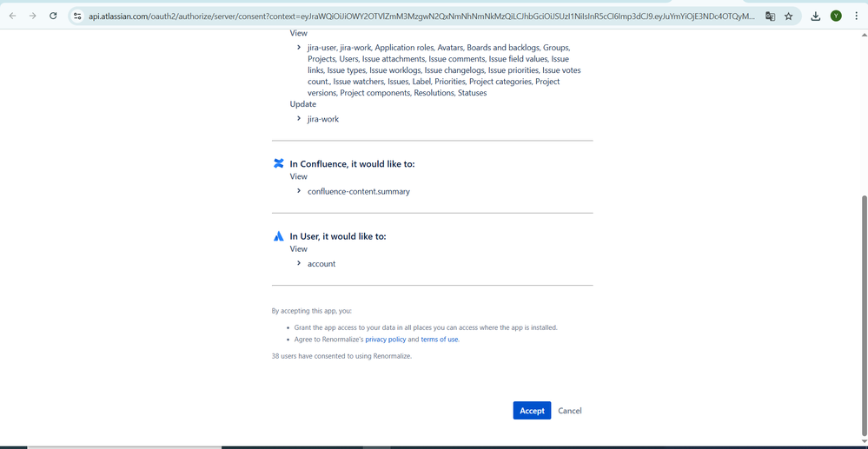Bookmark this page with the star
The height and width of the screenshot is (449, 868).
(789, 16)
